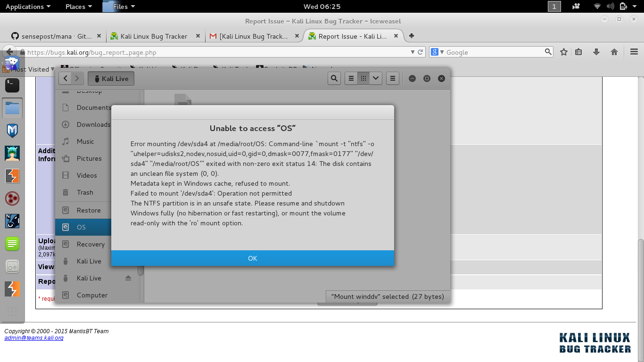Click the Kali Live path button
This screenshot has height=362, width=644.
111,79
